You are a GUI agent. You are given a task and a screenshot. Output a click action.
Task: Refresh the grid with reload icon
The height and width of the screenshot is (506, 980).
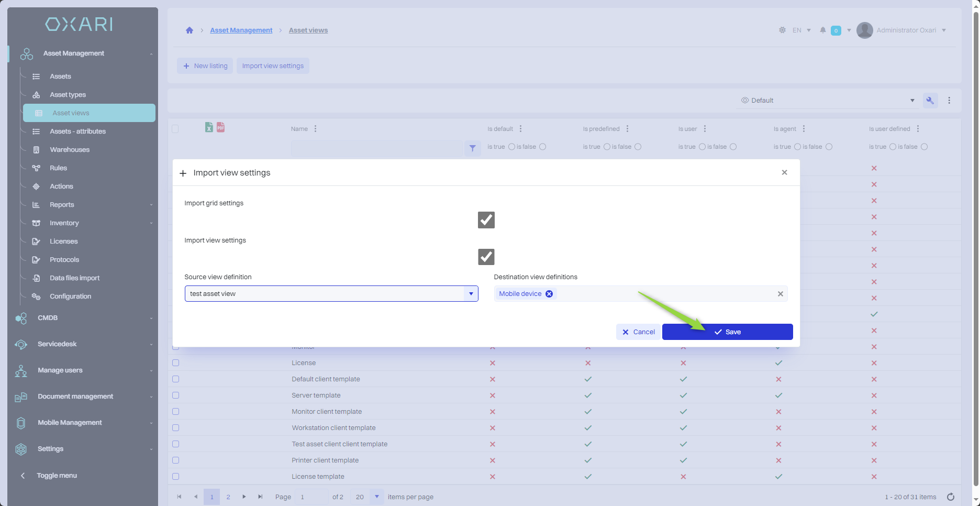(951, 497)
